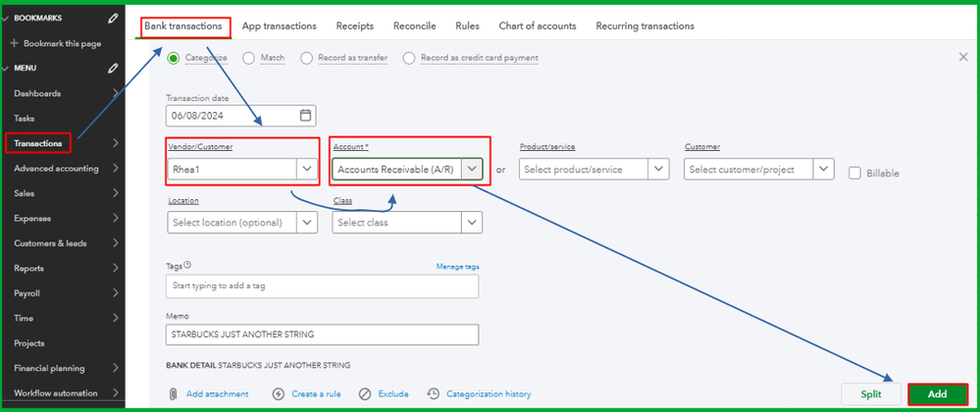
Task: Click the Bookmark this page link
Action: point(63,44)
